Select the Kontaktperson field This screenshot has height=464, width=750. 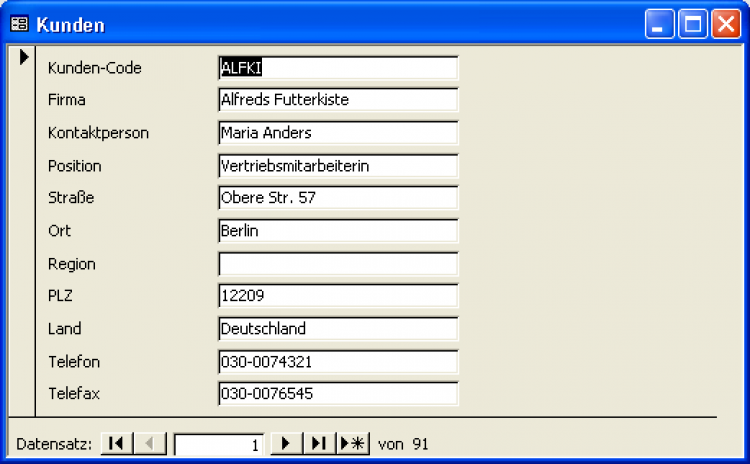click(x=337, y=133)
